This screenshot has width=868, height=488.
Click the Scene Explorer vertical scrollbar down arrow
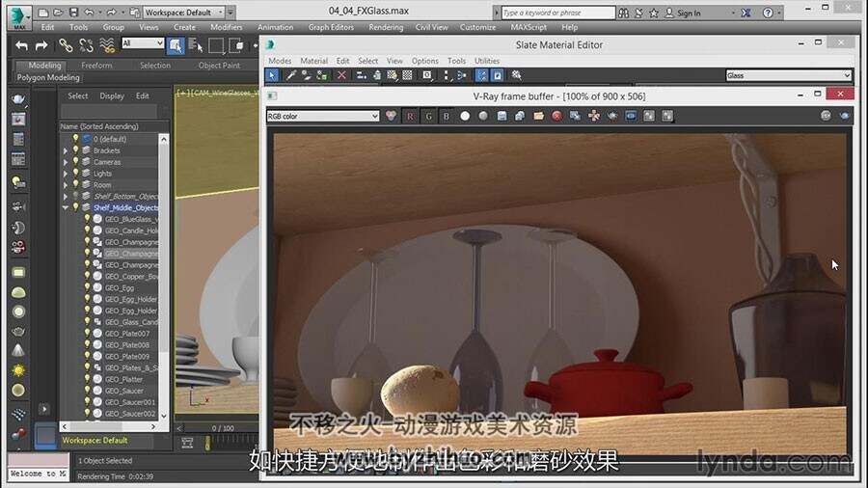point(163,416)
